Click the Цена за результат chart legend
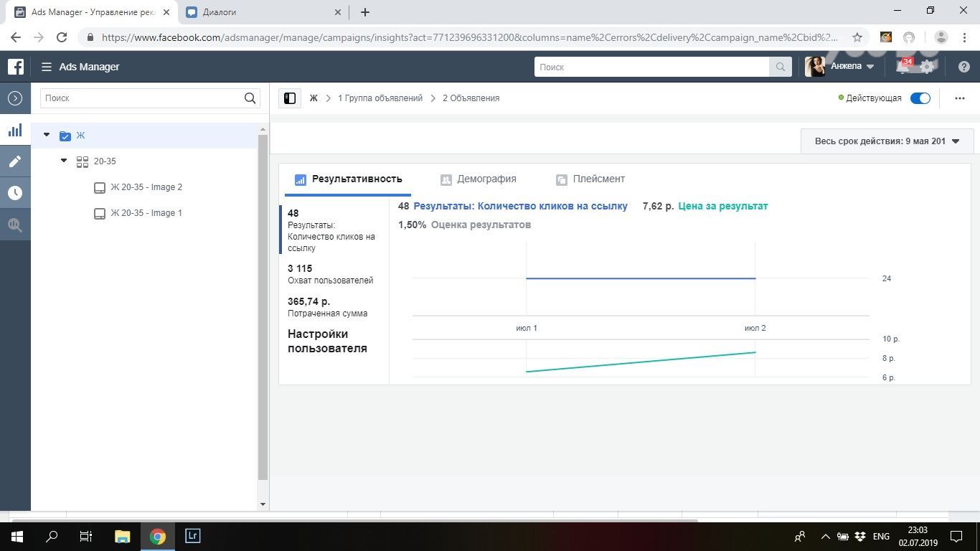The image size is (980, 551). click(723, 206)
